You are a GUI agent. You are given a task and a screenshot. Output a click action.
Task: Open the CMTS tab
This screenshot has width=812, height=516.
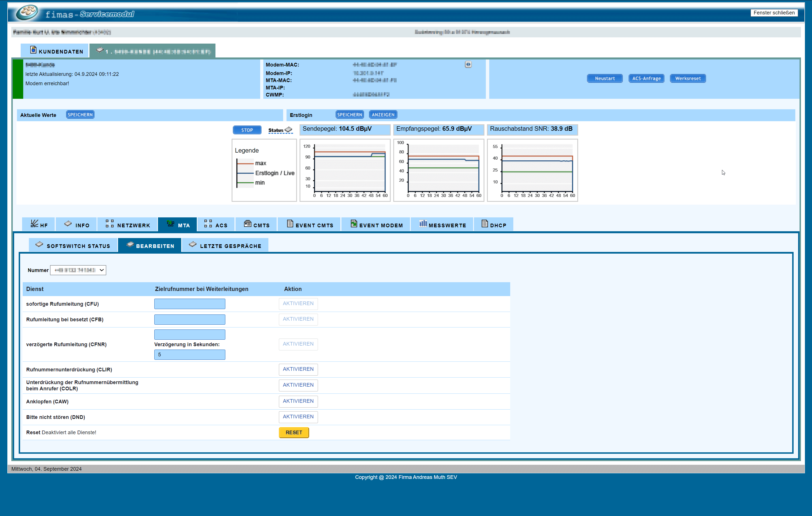[x=257, y=225]
